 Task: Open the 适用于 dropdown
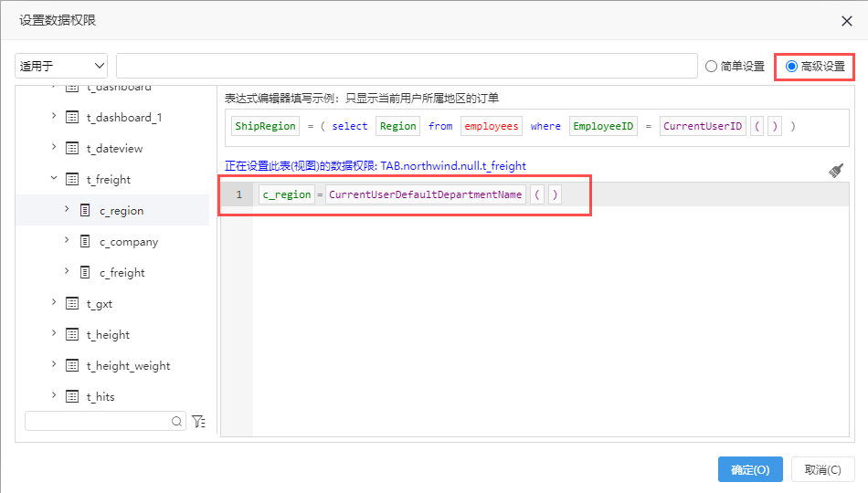tap(61, 66)
